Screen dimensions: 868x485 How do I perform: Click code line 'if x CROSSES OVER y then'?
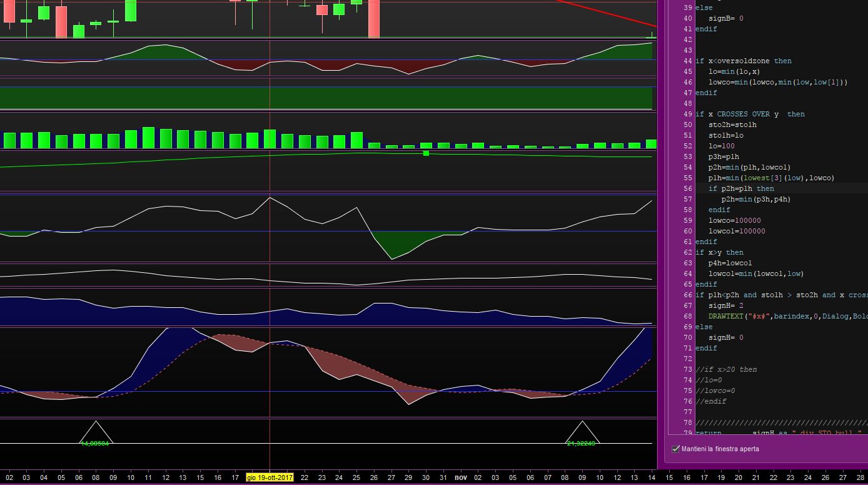point(750,114)
